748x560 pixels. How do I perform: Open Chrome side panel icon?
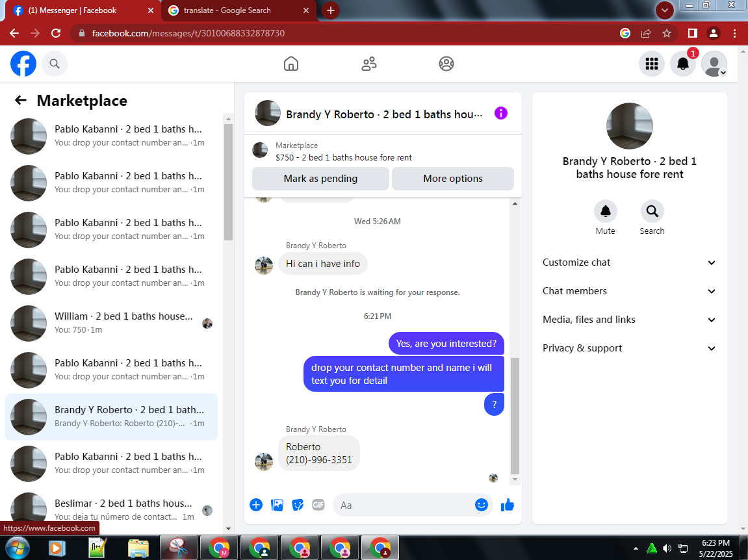pos(692,33)
